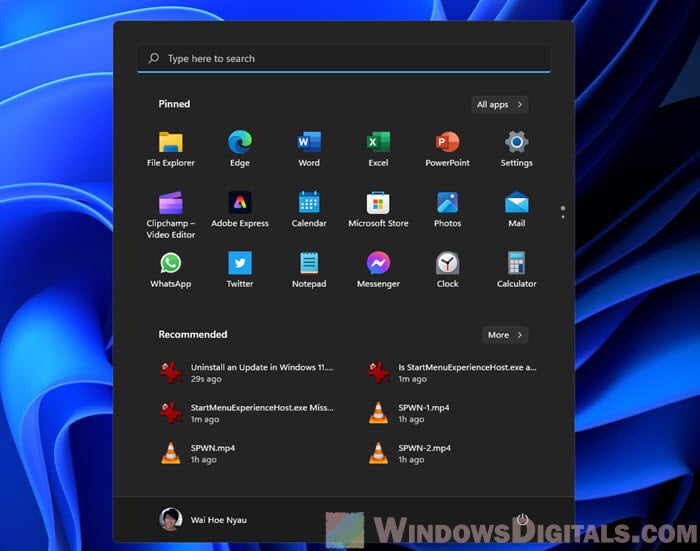Image resolution: width=700 pixels, height=551 pixels.
Task: Open user profile Wai Hoe Nyau
Action: point(203,519)
